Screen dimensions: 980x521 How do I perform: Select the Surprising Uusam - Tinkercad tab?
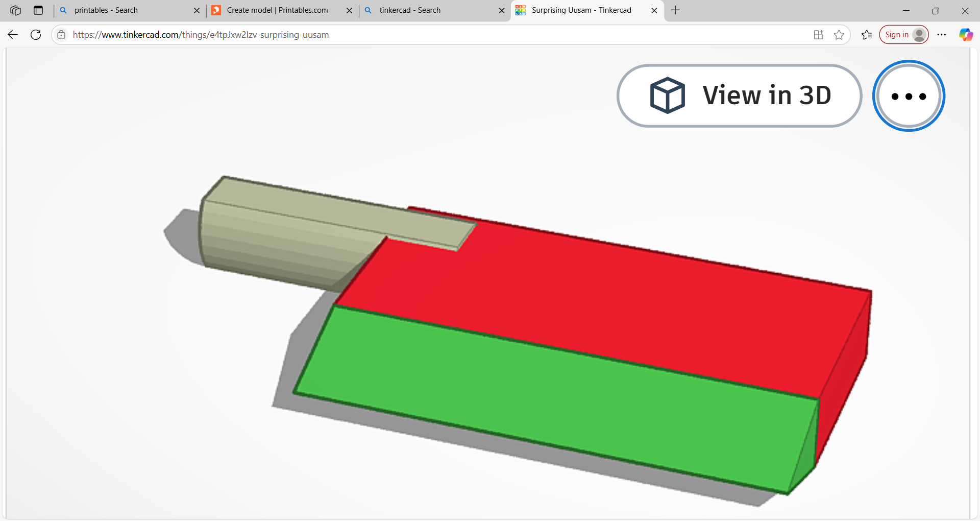tap(587, 10)
